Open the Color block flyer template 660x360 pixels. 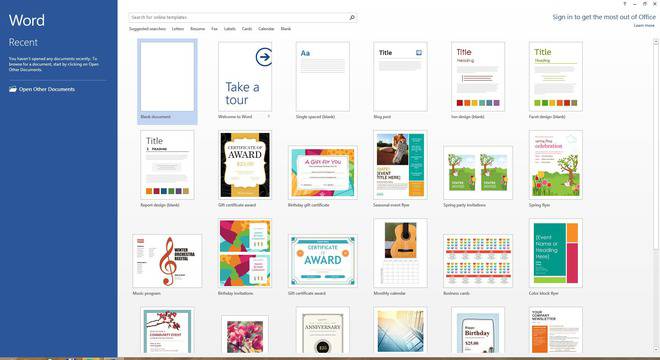pyautogui.click(x=556, y=253)
